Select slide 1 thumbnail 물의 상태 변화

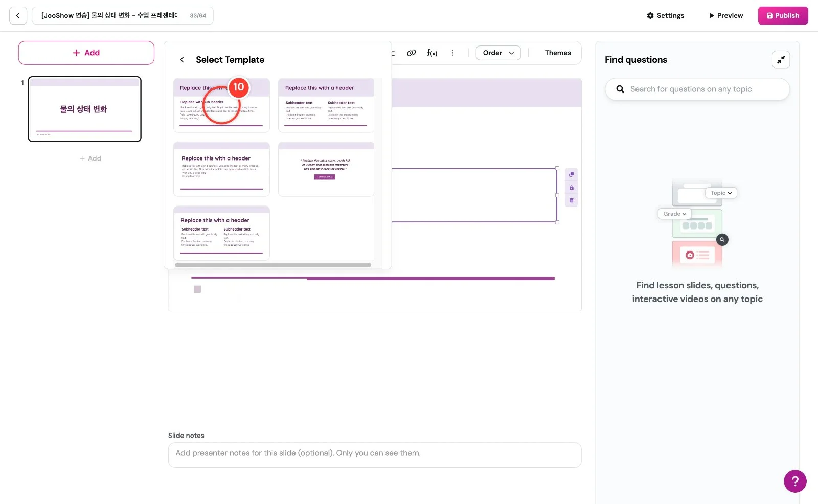tap(84, 109)
